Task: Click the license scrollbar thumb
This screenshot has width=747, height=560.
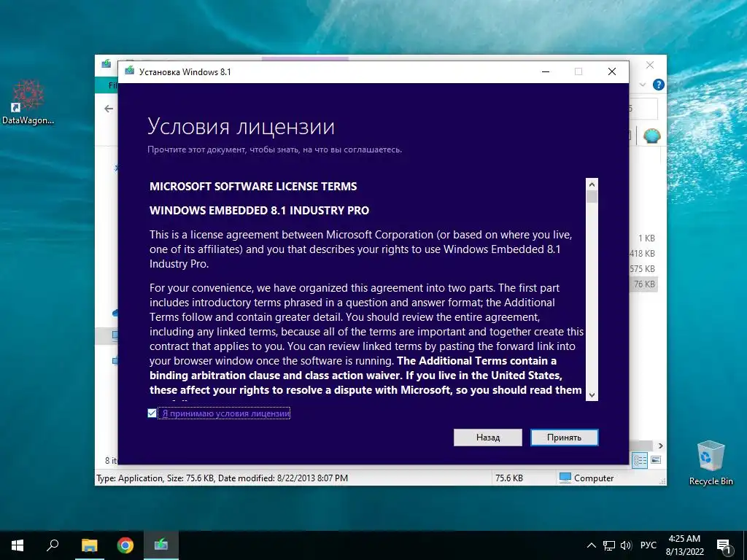Action: [592, 197]
